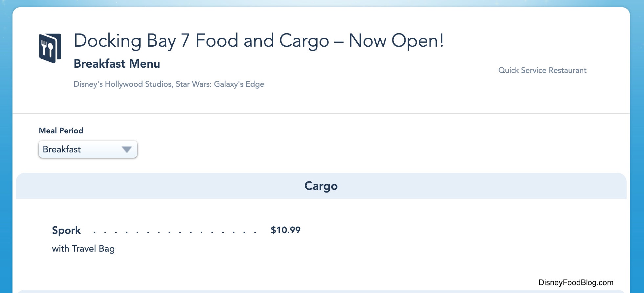Image resolution: width=644 pixels, height=293 pixels.
Task: Click the next section bar below Spork
Action: click(321, 291)
